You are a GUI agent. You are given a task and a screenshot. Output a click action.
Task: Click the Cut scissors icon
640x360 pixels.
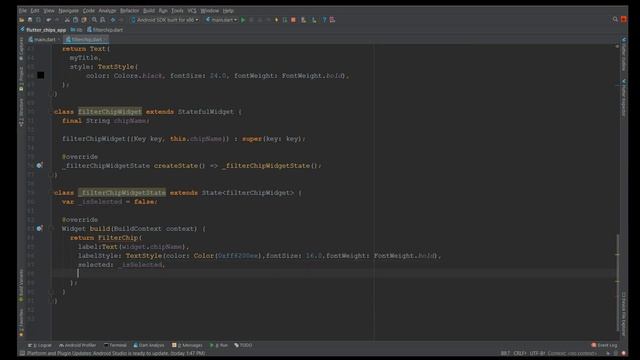(67, 20)
